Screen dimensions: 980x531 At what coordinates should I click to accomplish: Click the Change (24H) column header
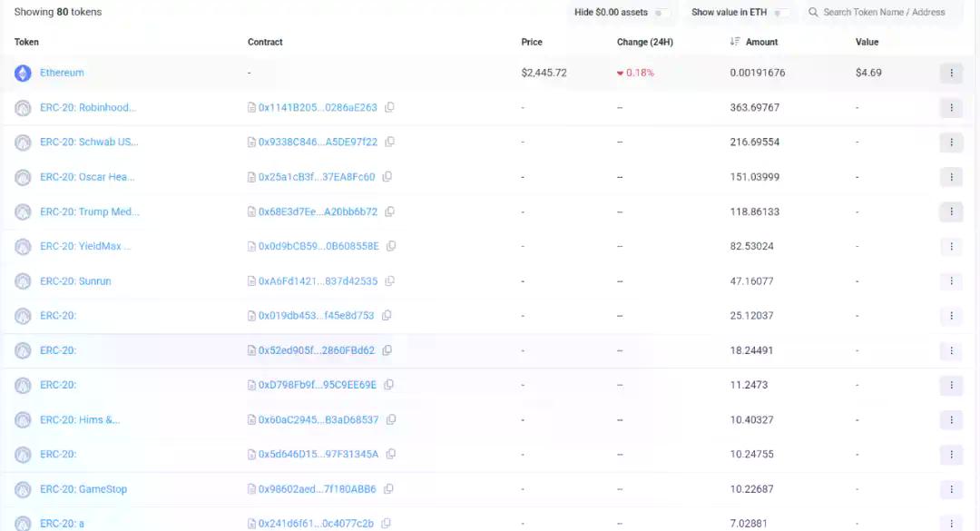[x=645, y=42]
